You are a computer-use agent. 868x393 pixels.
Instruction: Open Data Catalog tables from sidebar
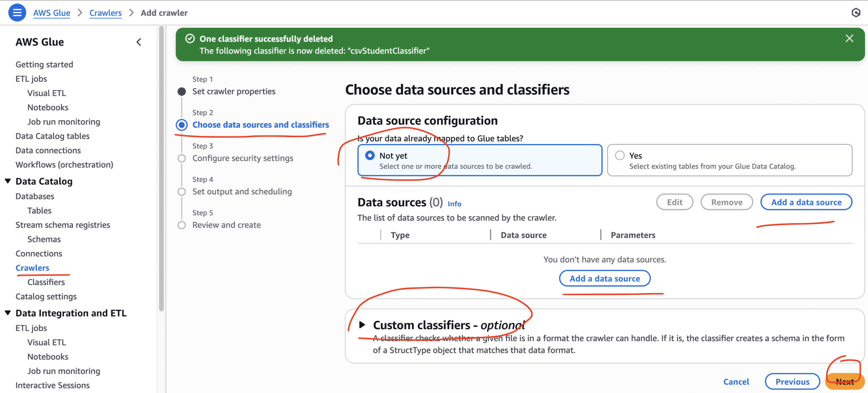click(52, 136)
